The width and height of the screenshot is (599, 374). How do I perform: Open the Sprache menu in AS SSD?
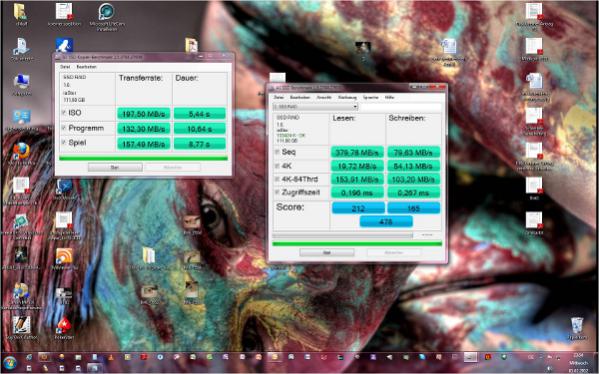click(x=371, y=97)
